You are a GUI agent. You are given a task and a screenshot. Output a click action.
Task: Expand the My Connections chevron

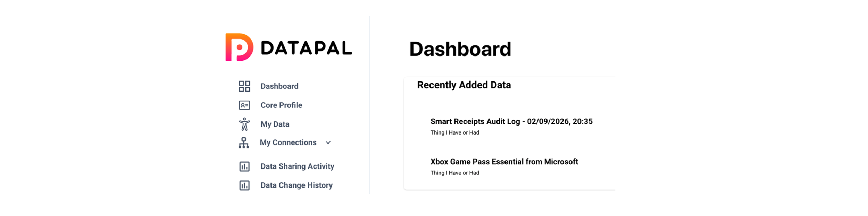[x=328, y=143]
